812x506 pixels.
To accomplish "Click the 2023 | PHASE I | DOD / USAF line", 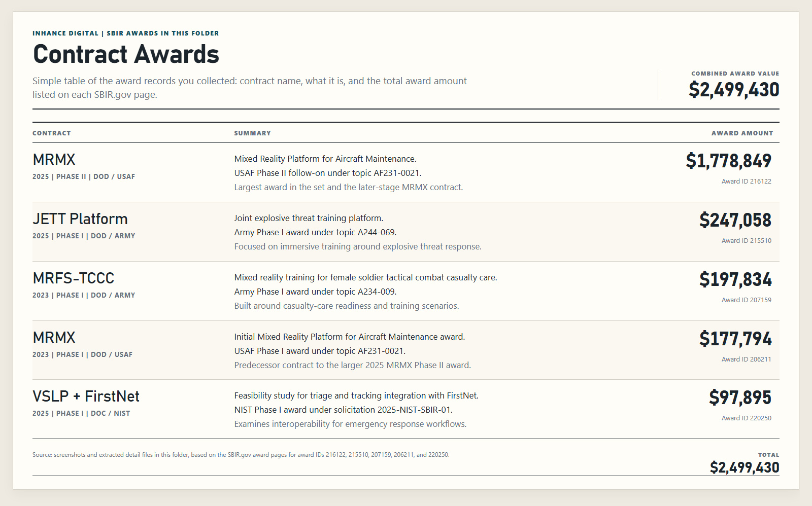I will 82,355.
